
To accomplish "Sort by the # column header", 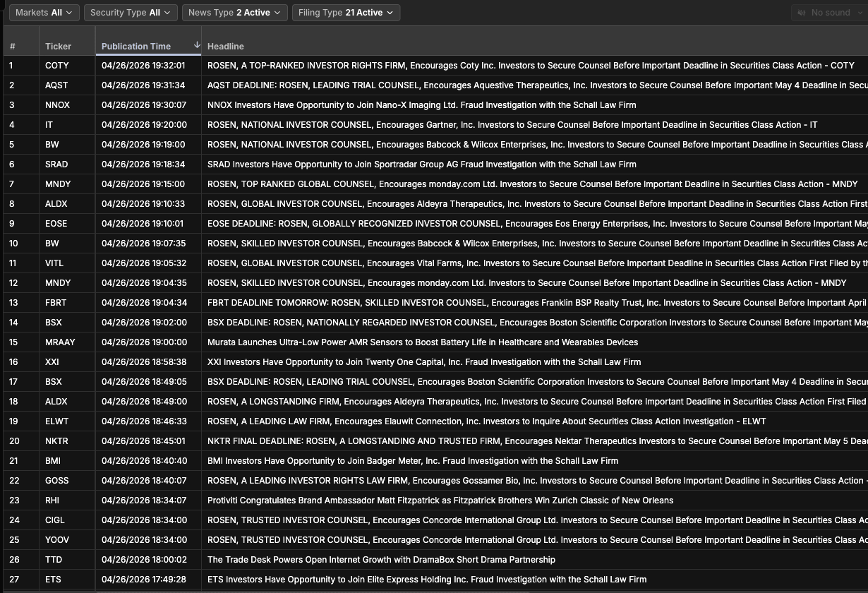I will coord(13,47).
